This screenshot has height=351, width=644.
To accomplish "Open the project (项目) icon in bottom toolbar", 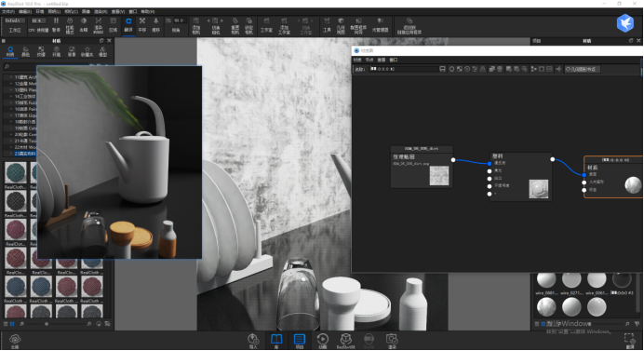I will click(x=300, y=341).
